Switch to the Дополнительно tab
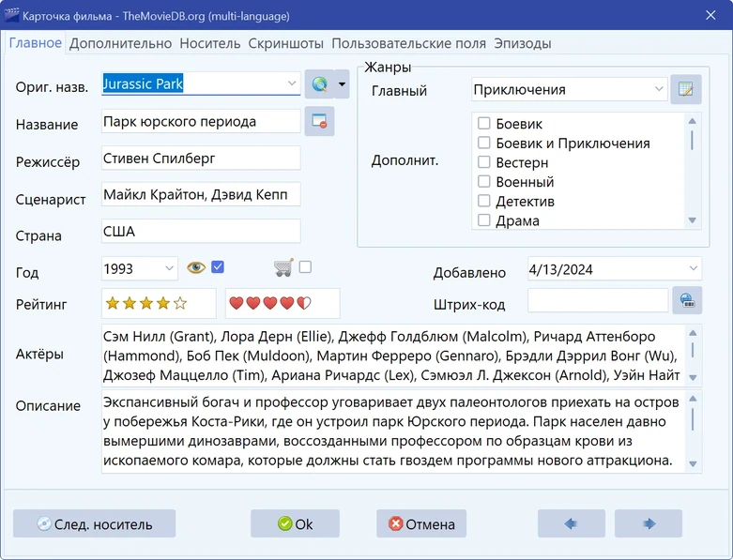This screenshot has height=560, width=733. point(121,43)
